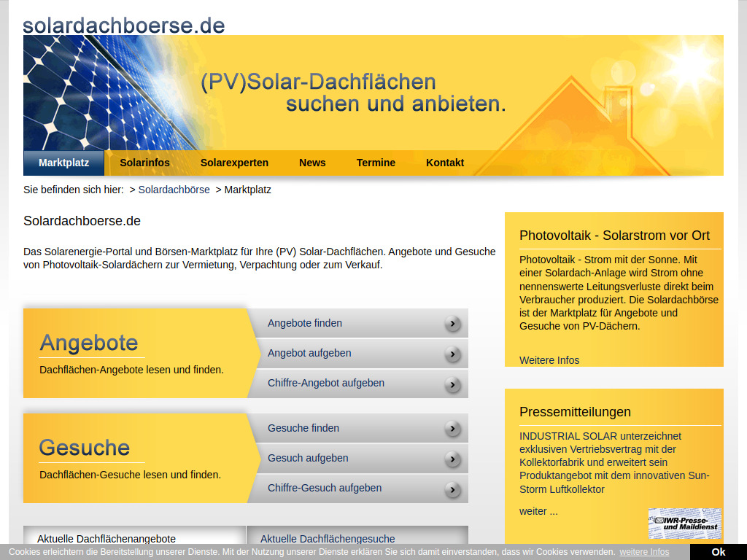Click the solardachboerse.de site logo
Image resolution: width=747 pixels, height=560 pixels.
[x=123, y=23]
